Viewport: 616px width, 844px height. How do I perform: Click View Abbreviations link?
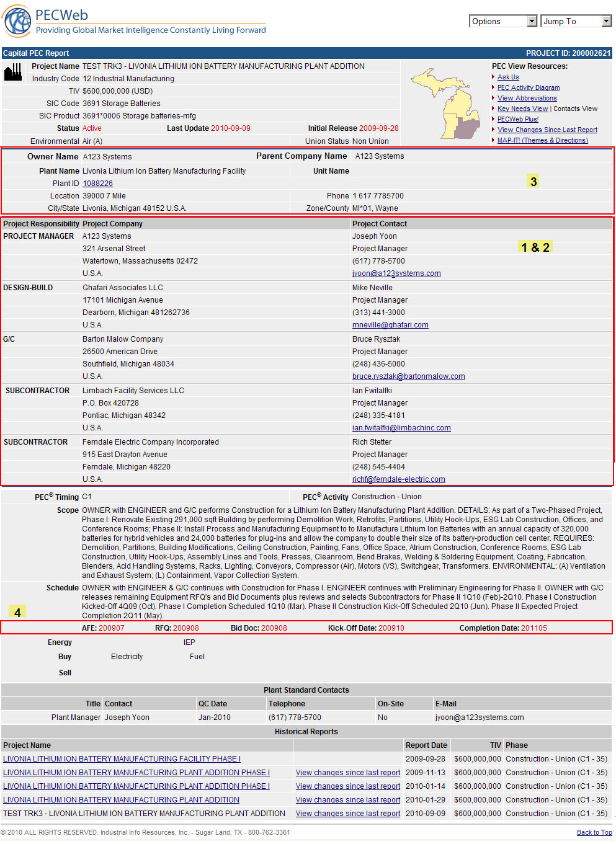click(527, 98)
